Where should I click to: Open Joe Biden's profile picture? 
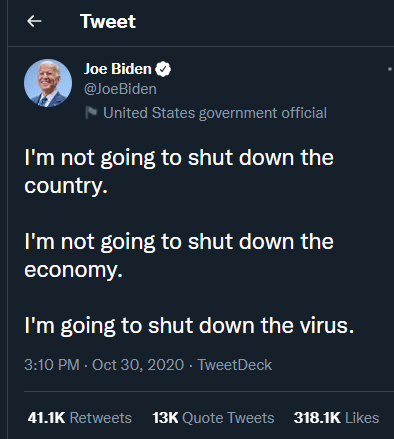48,83
